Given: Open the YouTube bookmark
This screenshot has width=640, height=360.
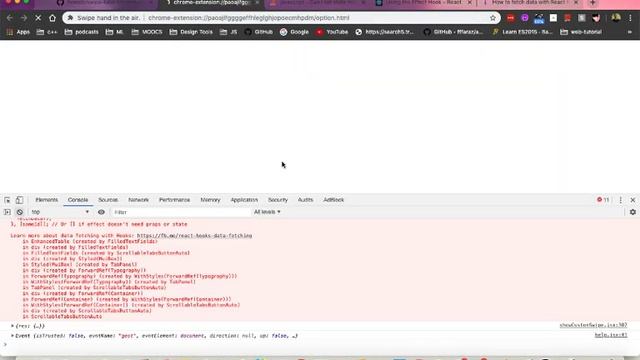Looking at the screenshot, I should tap(332, 32).
